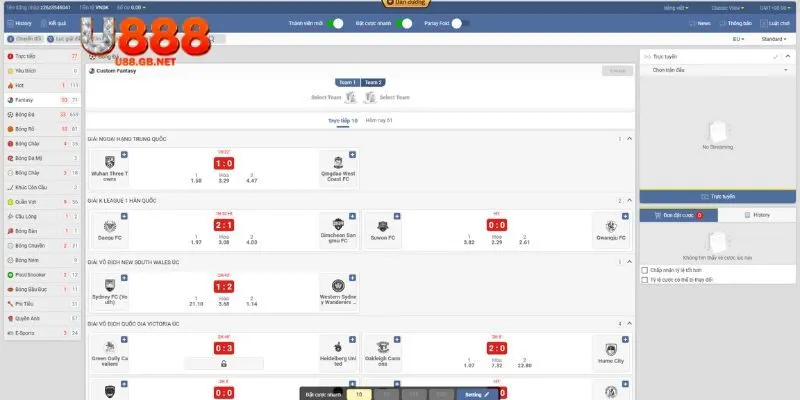Open the Quyền Anh boxing category
Viewport: 800px width, 400px height.
pos(42,318)
